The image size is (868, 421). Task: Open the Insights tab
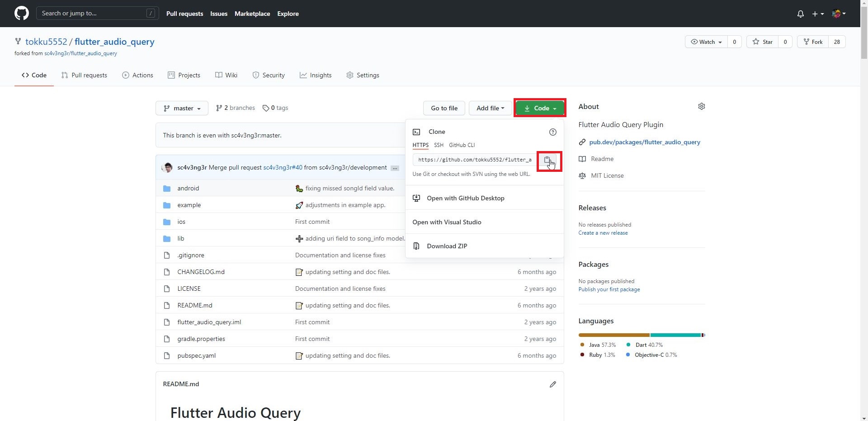coord(316,75)
